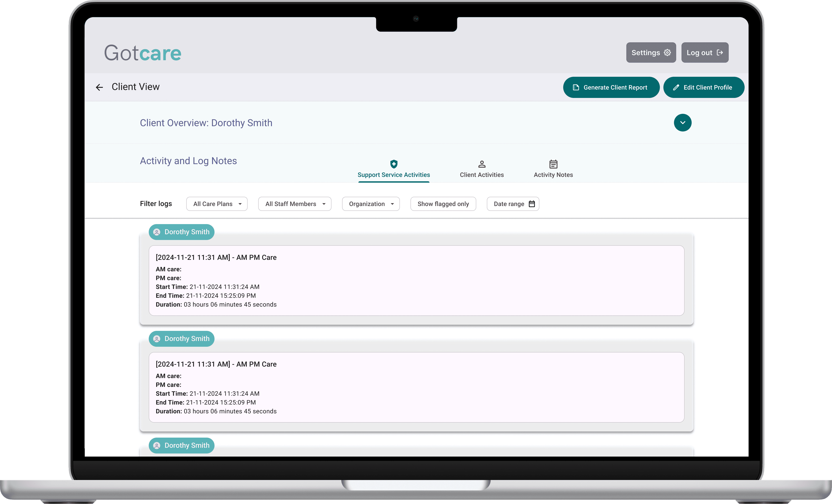Open the All Staff Members dropdown

point(295,204)
